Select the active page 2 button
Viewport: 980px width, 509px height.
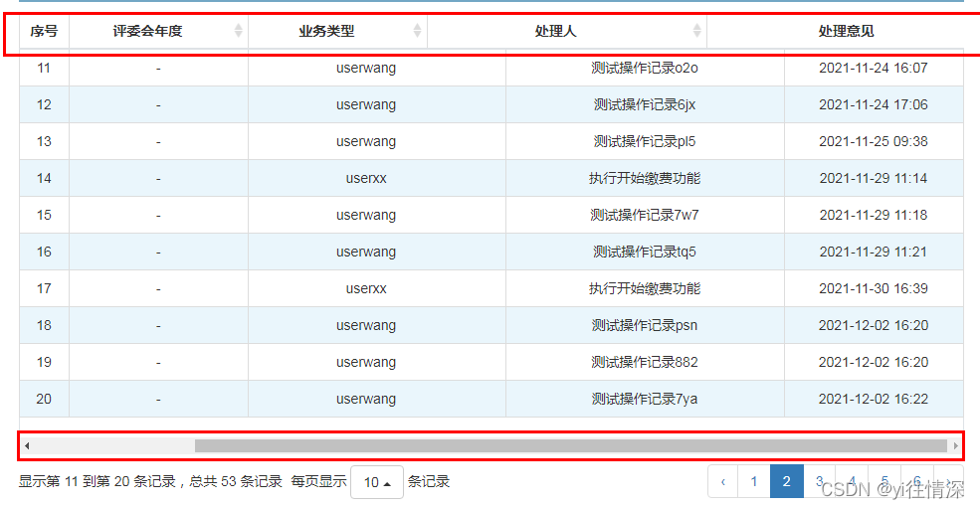tap(786, 481)
